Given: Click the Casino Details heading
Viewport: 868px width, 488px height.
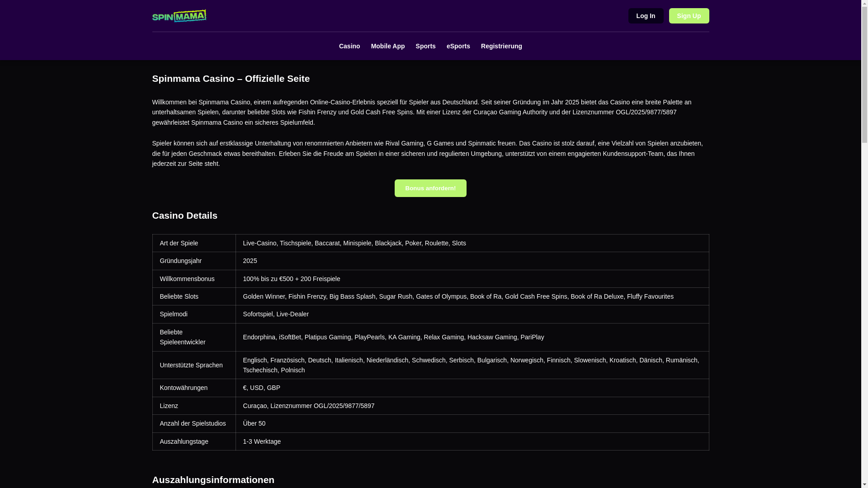Looking at the screenshot, I should point(184,216).
